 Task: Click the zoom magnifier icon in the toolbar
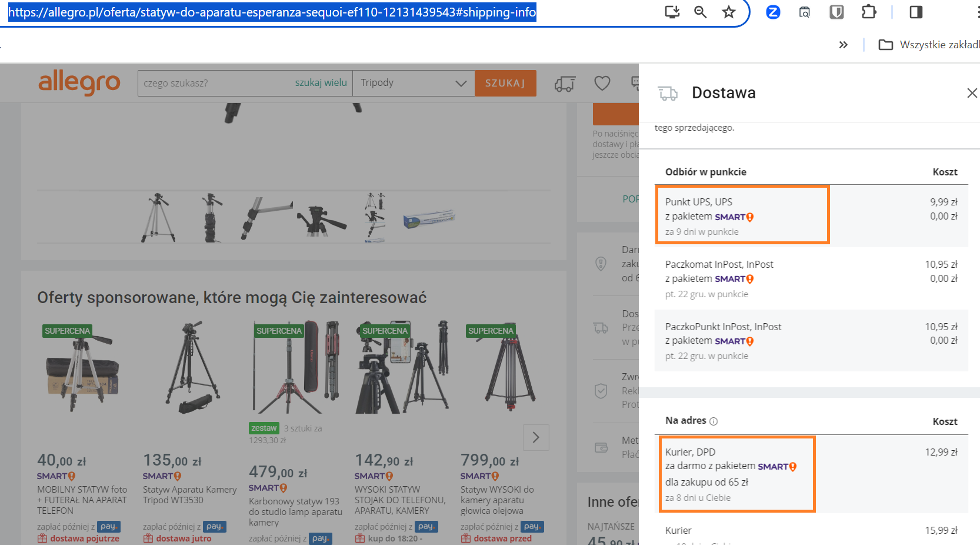pos(700,11)
